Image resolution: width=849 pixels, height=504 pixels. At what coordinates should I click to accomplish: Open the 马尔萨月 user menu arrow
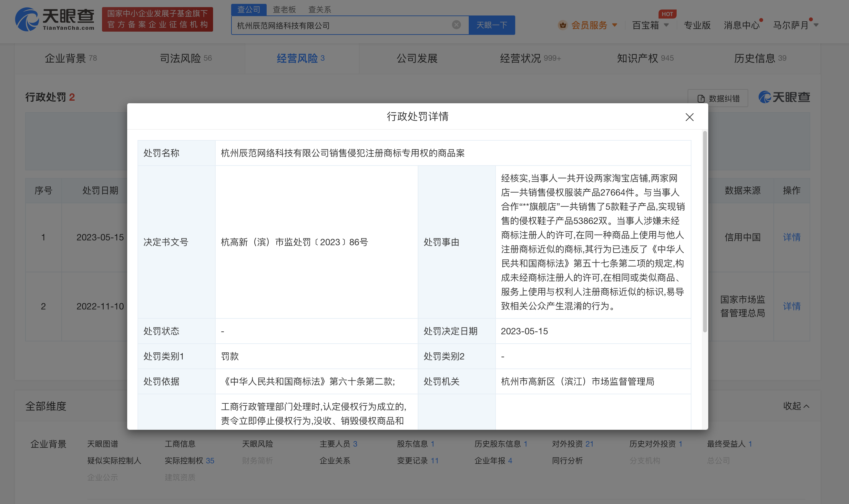click(x=816, y=25)
